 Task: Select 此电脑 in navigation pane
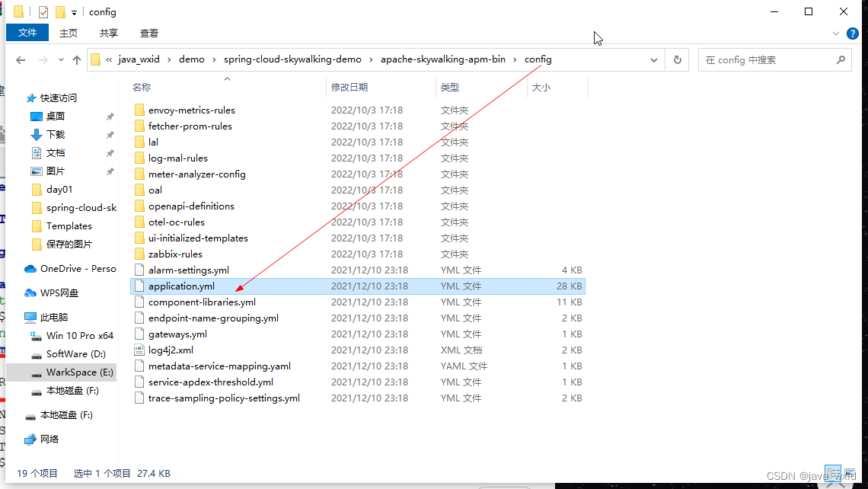pos(54,318)
